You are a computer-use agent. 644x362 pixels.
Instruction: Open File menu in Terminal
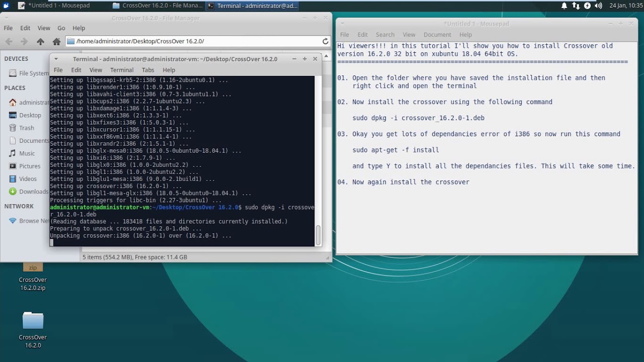[58, 70]
